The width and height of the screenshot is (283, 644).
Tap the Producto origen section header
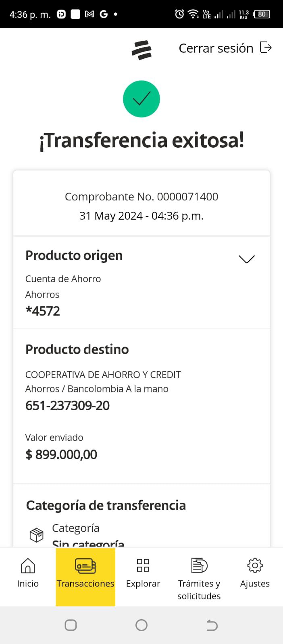pos(74,256)
